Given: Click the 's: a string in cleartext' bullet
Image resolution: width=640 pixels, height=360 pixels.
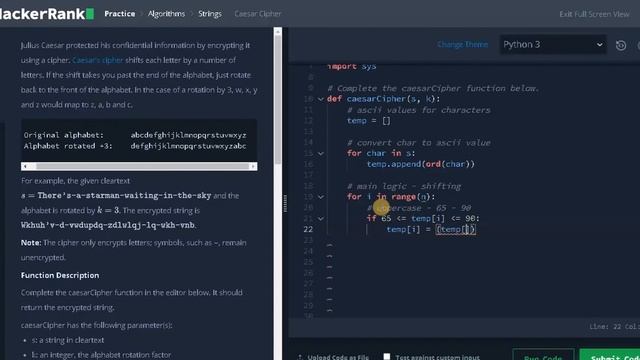Looking at the screenshot, I should click(x=68, y=340).
